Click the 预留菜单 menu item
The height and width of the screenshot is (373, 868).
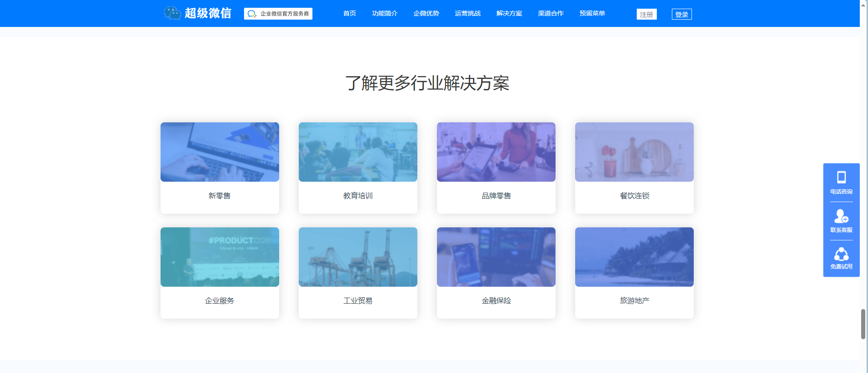(x=592, y=14)
